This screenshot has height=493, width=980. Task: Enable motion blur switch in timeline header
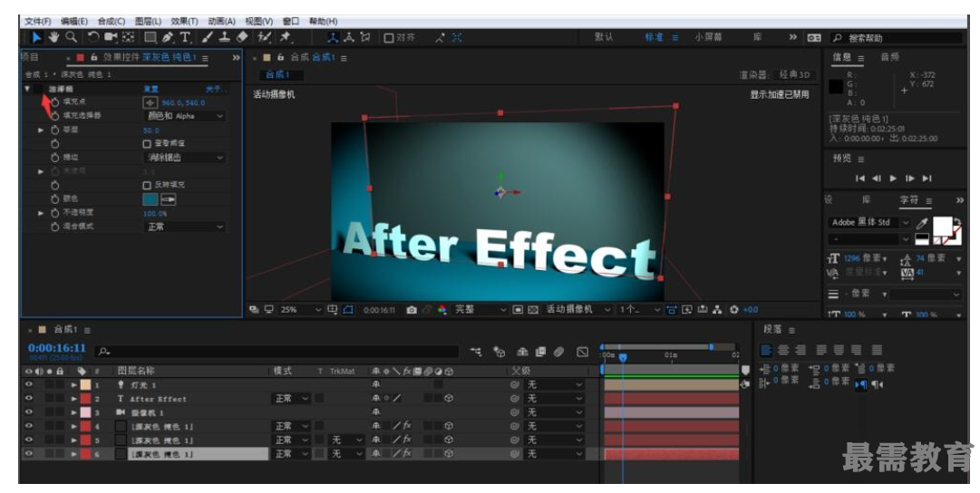[558, 353]
